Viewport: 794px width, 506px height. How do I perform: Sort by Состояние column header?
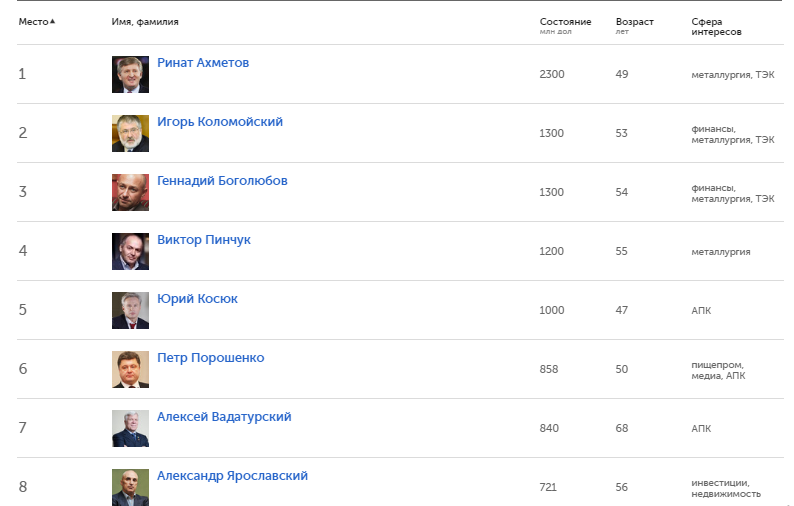(565, 22)
